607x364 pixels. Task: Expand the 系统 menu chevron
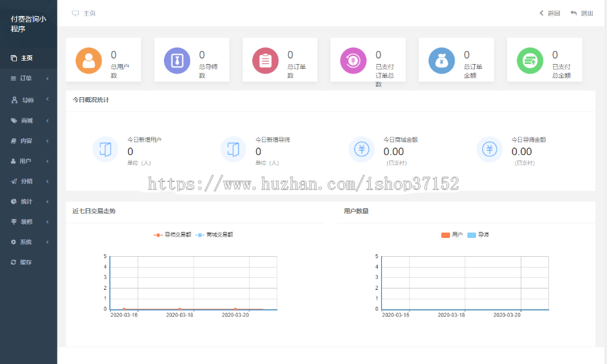tap(48, 242)
